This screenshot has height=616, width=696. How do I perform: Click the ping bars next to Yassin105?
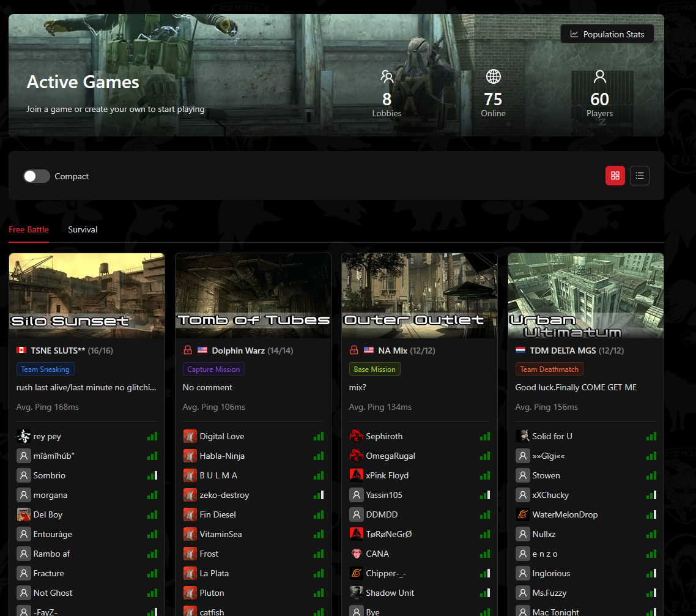point(485,495)
